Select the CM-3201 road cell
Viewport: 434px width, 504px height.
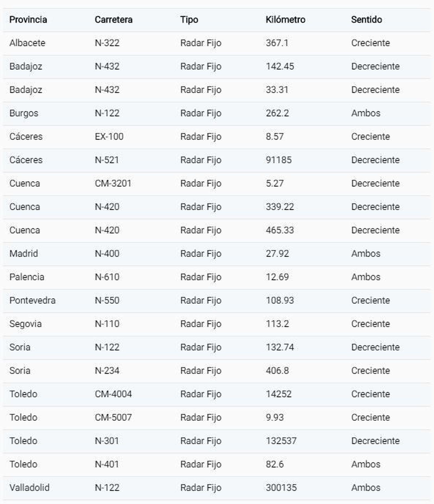pos(113,183)
